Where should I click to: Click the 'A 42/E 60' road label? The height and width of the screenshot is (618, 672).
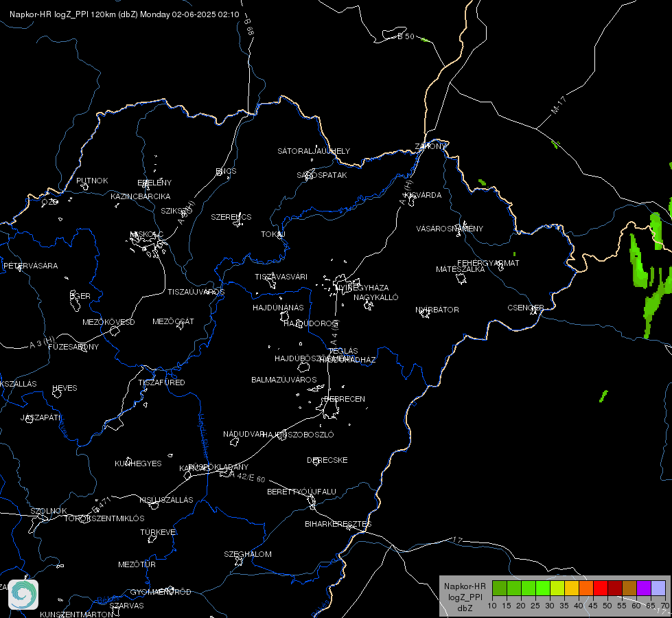click(247, 477)
